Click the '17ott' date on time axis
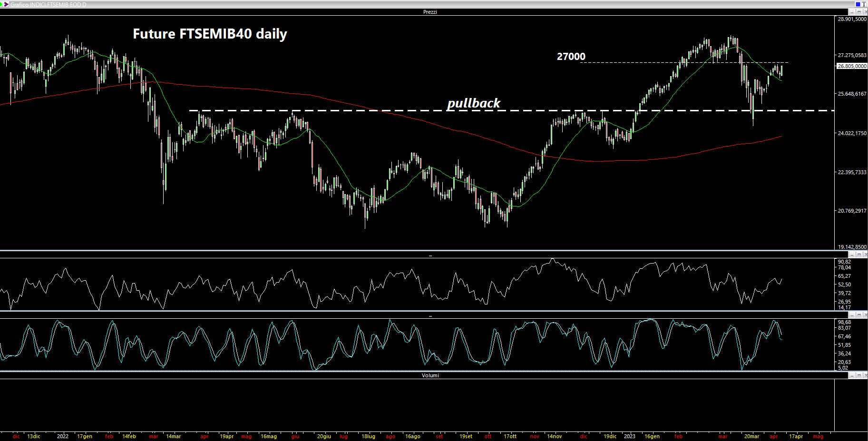The image size is (868, 441). coord(510,436)
